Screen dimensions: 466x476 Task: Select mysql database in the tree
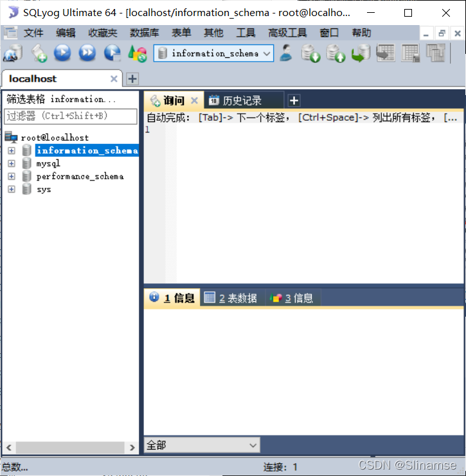pyautogui.click(x=48, y=164)
